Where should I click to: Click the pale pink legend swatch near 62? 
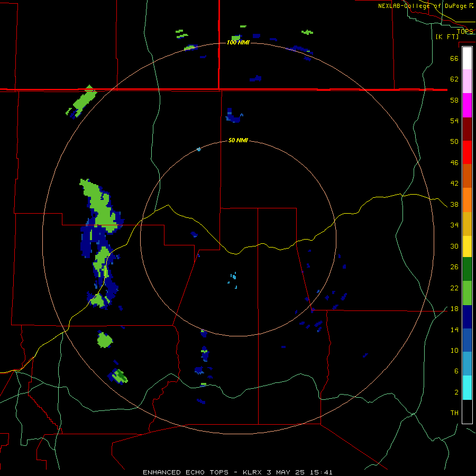[467, 81]
